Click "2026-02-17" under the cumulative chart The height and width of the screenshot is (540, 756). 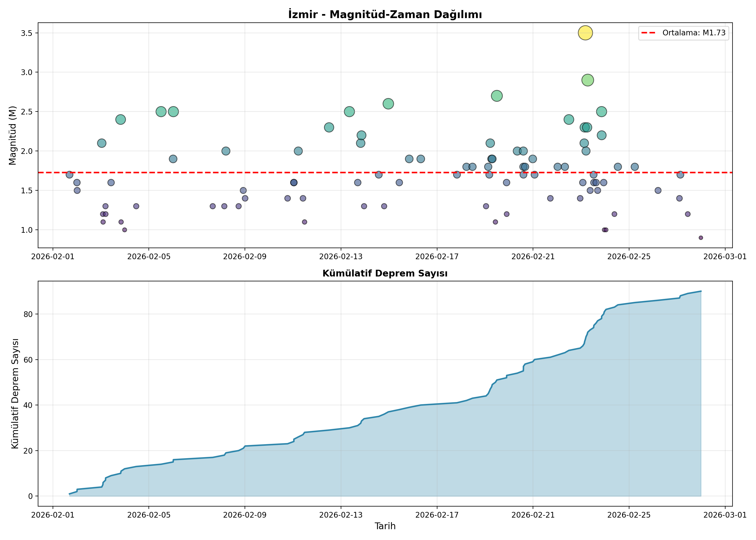[437, 515]
